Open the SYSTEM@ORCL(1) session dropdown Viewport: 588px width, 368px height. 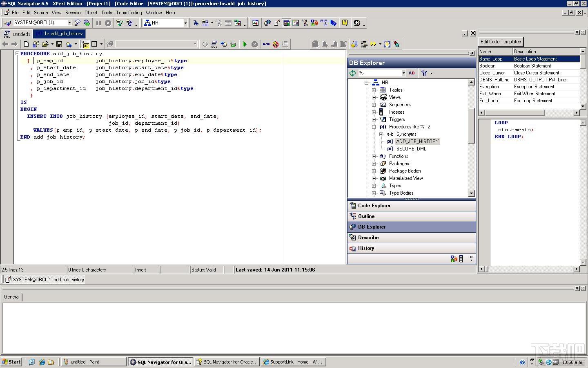[69, 23]
